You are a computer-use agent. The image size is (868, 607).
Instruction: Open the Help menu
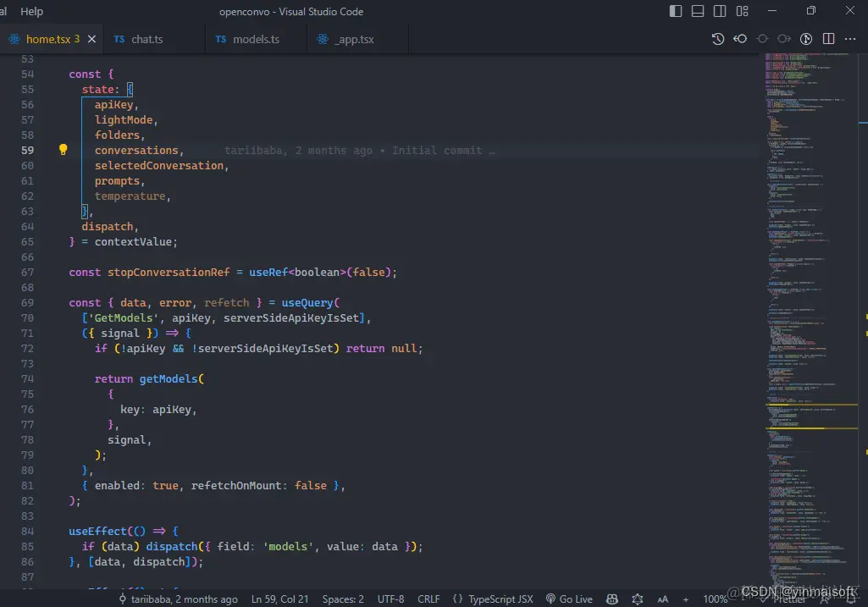point(31,11)
